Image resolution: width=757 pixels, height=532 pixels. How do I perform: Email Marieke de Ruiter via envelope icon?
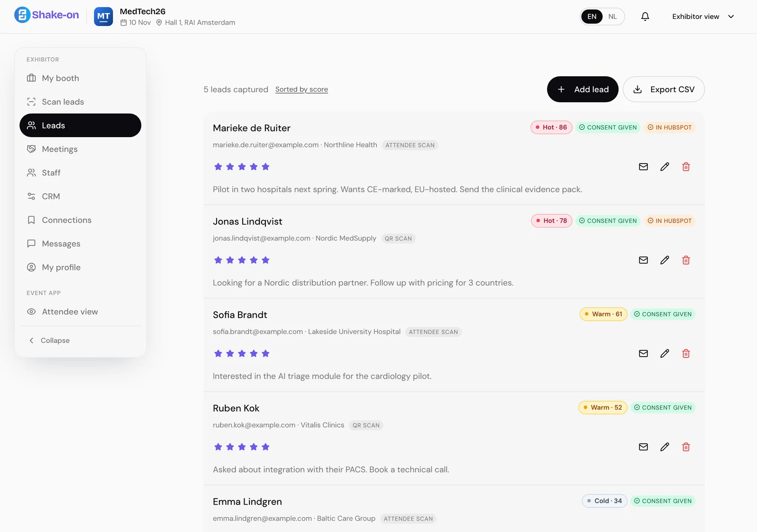(643, 166)
